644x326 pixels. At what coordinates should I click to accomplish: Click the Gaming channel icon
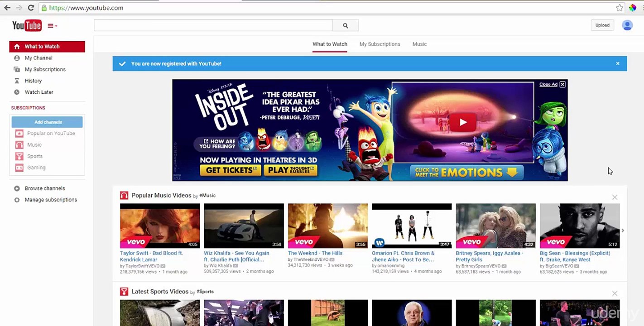[x=19, y=168]
